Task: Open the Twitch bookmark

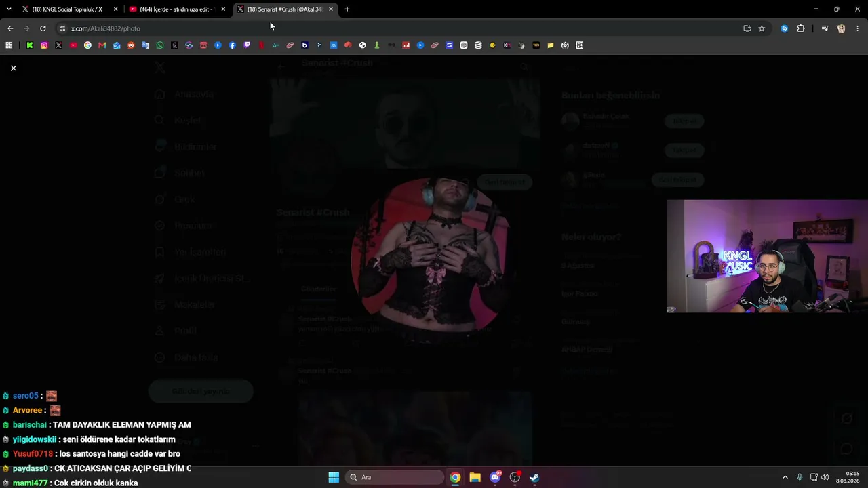Action: [x=247, y=45]
